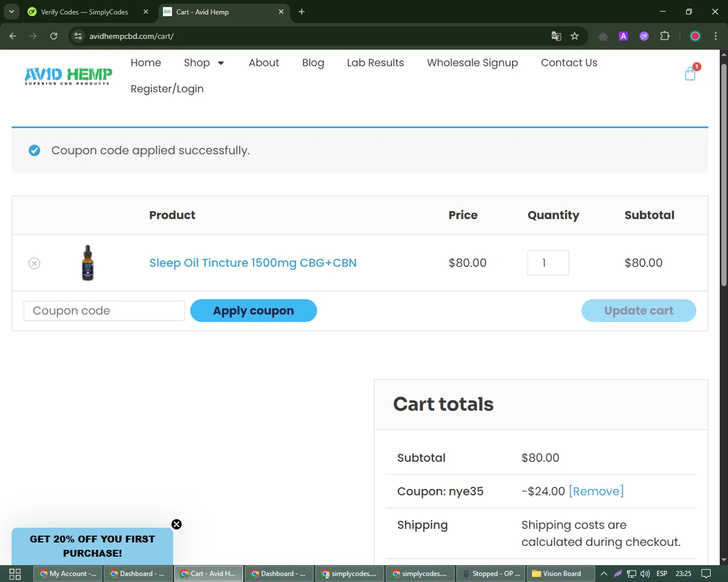This screenshot has width=728, height=582.
Task: Click the volume speaker tray icon
Action: click(645, 574)
